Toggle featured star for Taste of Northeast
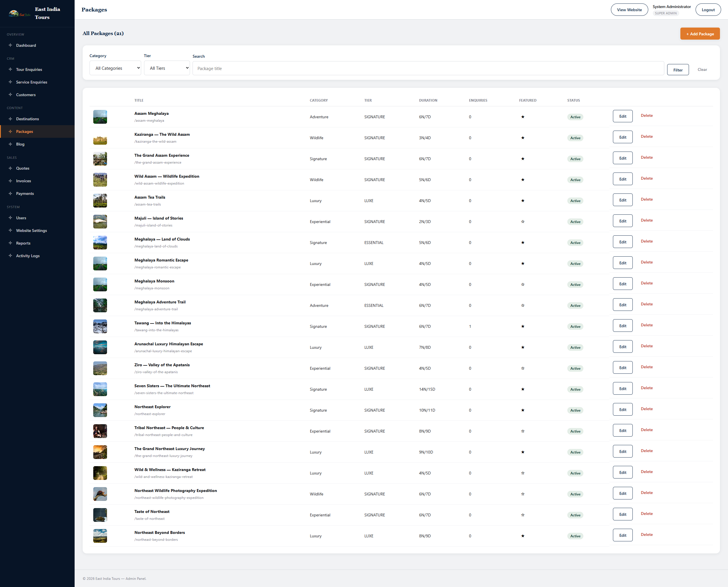 point(523,515)
